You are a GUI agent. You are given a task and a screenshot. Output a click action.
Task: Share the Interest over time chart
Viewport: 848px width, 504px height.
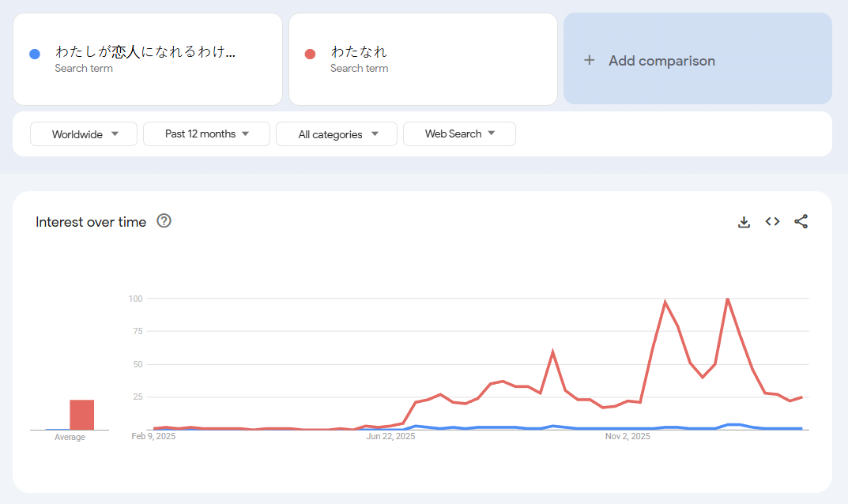pyautogui.click(x=801, y=221)
